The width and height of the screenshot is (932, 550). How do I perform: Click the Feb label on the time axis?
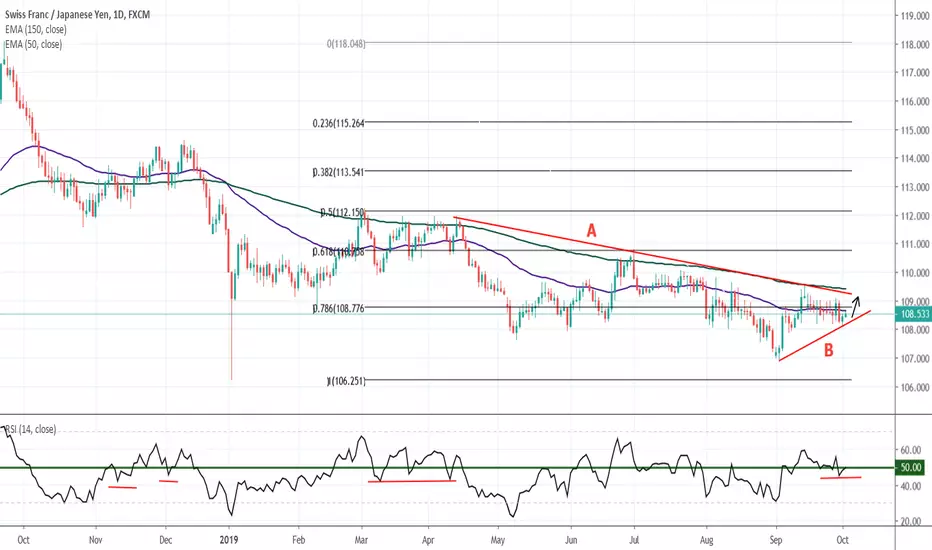298,540
